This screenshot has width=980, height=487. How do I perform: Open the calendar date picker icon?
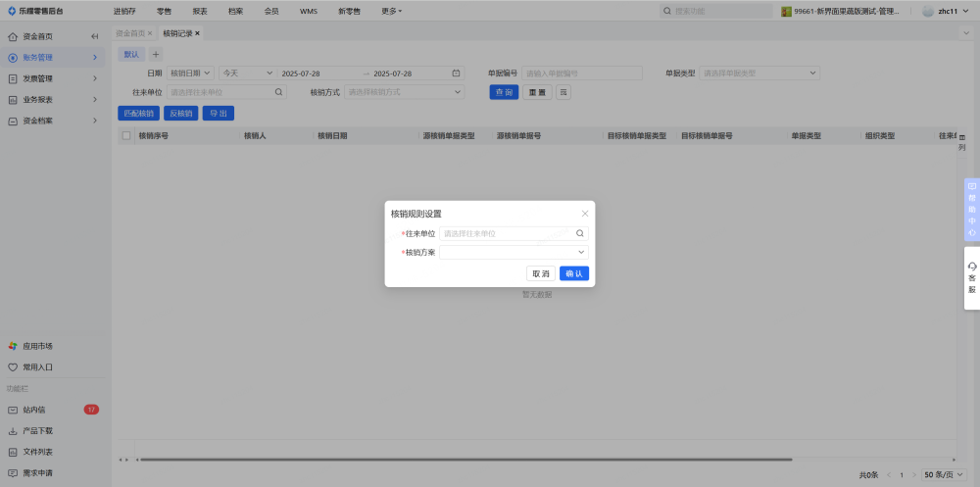coord(456,73)
